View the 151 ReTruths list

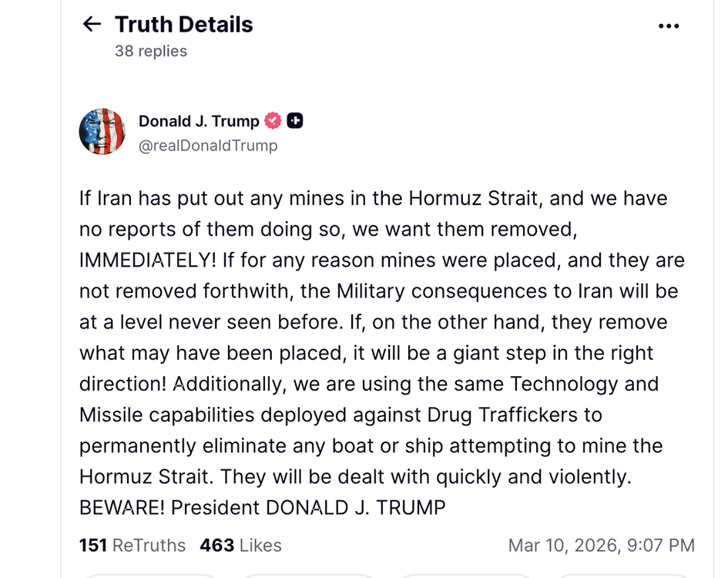pyautogui.click(x=133, y=546)
